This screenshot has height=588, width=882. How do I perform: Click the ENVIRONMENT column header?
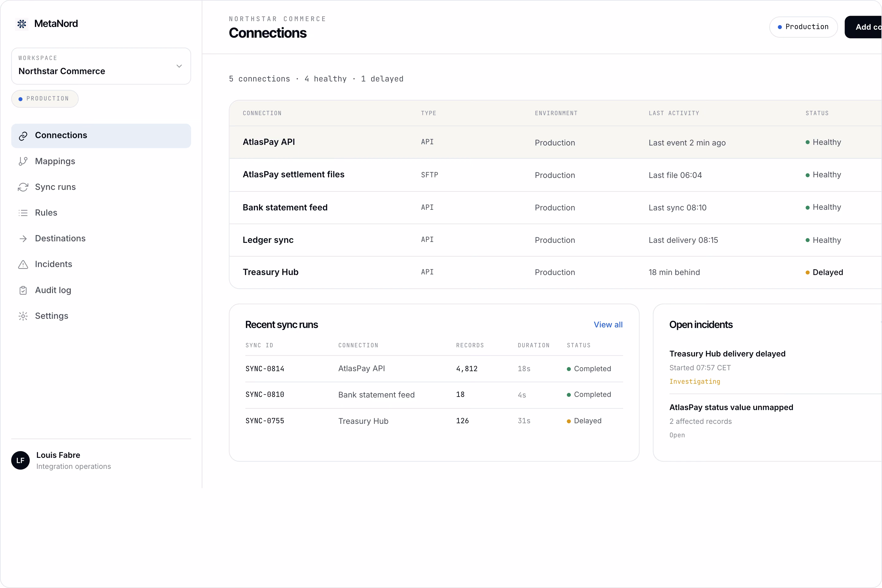pyautogui.click(x=556, y=113)
